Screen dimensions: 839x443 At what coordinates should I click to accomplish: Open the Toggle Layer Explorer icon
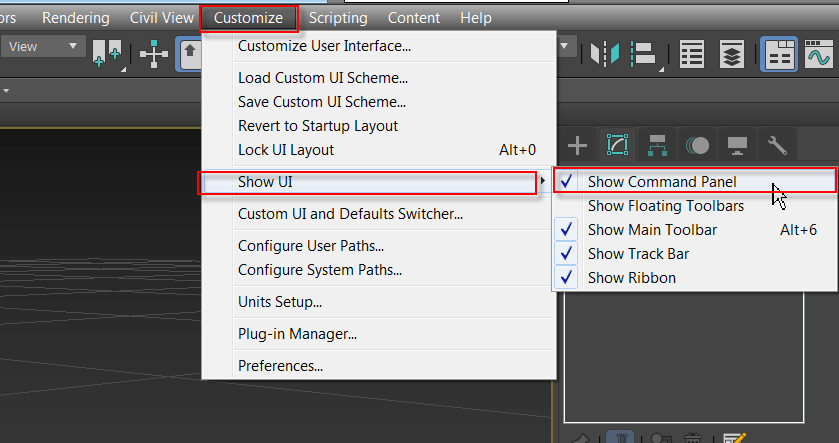pos(731,54)
